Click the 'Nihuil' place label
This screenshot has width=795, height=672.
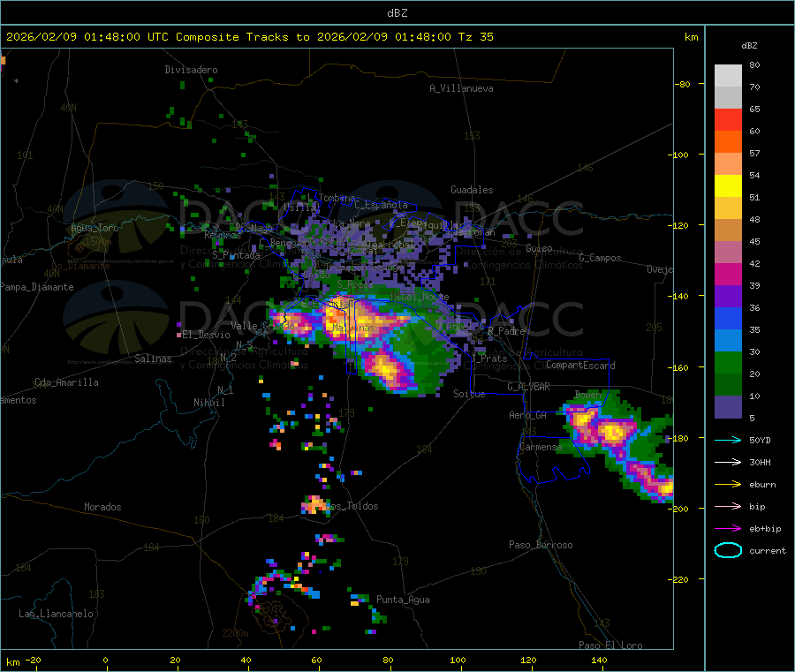(208, 403)
